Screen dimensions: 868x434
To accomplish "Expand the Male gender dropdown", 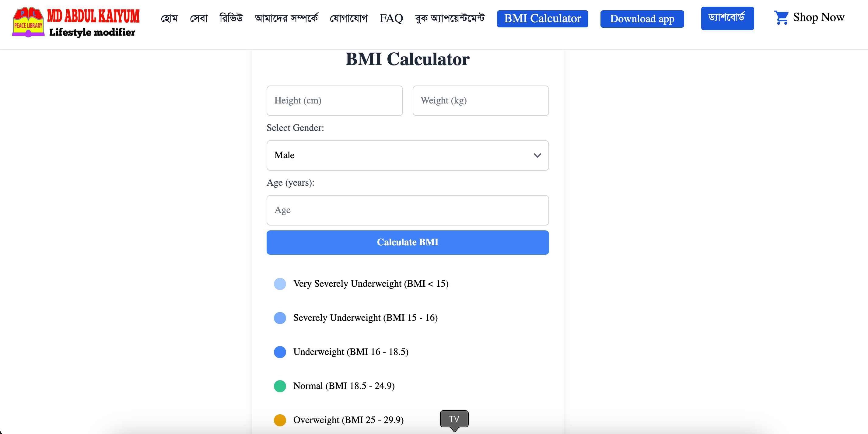I will (x=408, y=155).
